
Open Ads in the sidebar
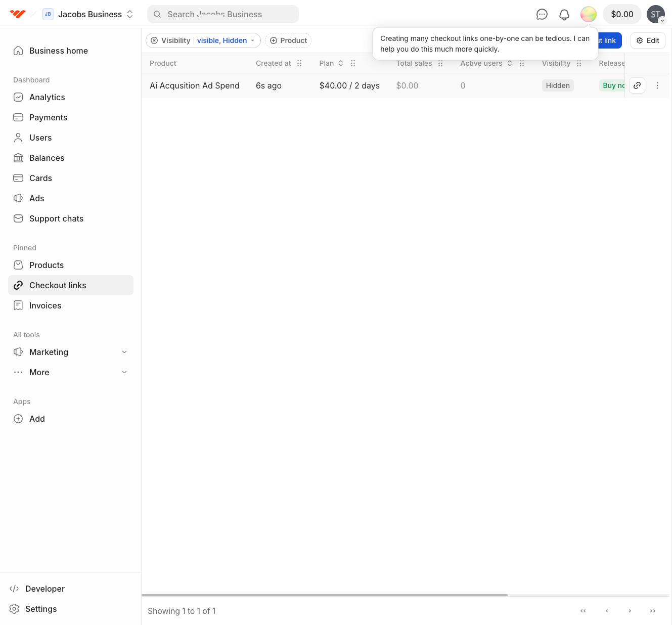click(x=71, y=198)
